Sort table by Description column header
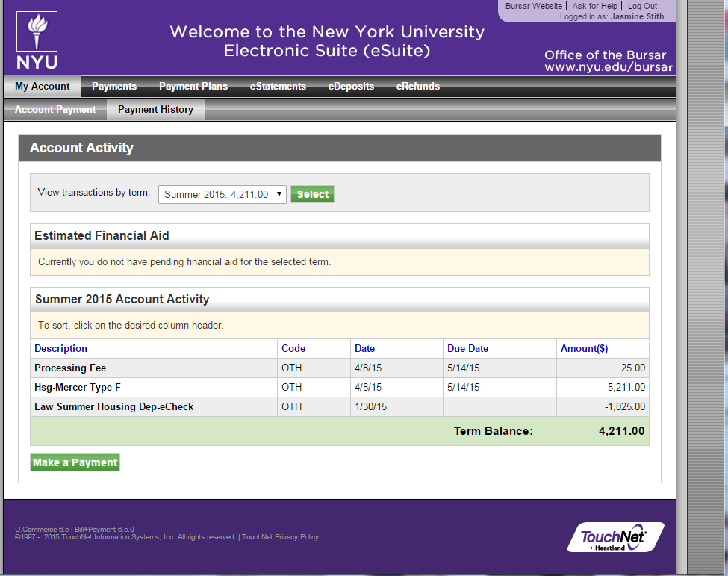The image size is (728, 576). point(60,348)
